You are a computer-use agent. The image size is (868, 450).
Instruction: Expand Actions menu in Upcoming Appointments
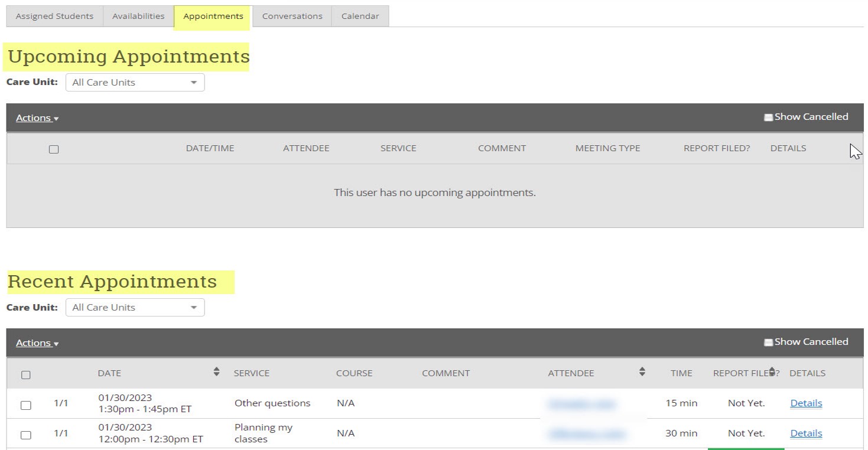(37, 118)
